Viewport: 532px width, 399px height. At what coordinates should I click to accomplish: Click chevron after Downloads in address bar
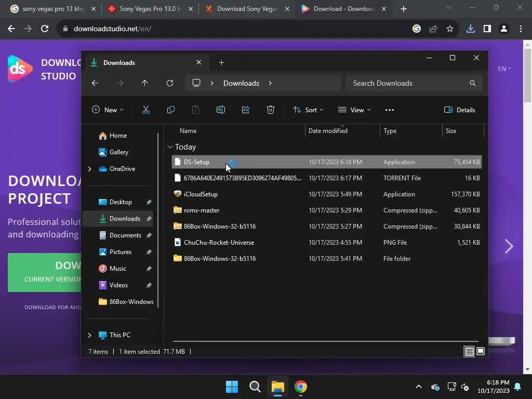270,83
